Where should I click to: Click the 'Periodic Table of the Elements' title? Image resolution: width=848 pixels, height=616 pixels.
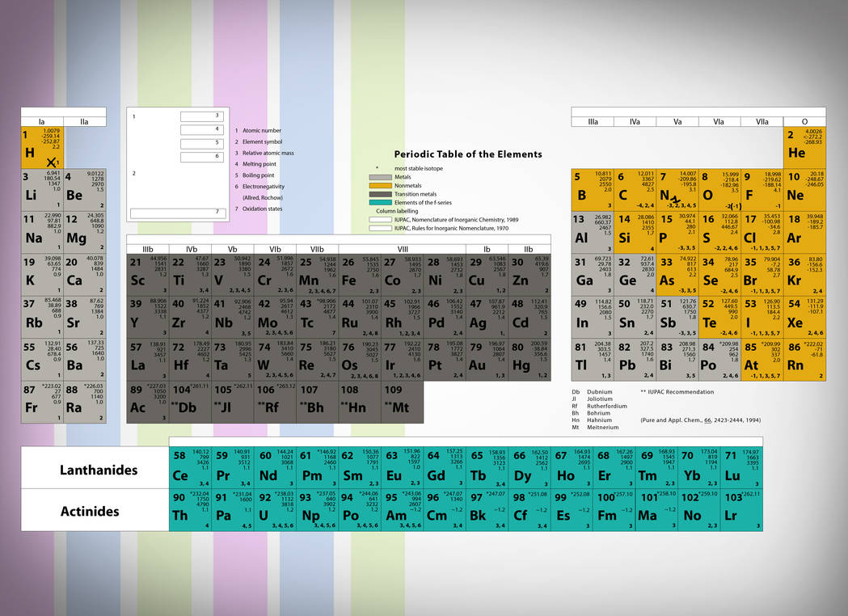pos(468,154)
